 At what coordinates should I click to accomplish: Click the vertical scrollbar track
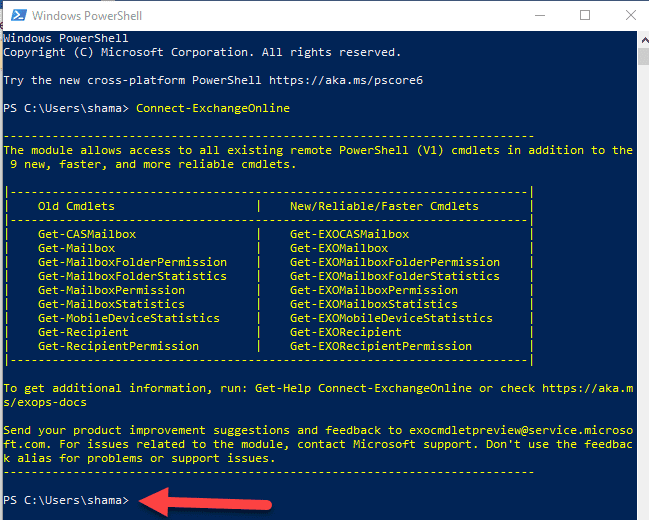coord(641,300)
